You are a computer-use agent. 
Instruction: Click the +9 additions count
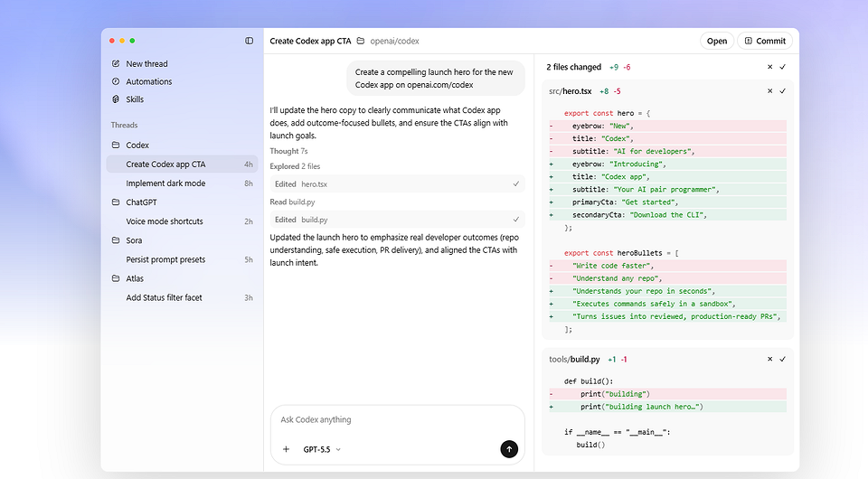tap(614, 67)
